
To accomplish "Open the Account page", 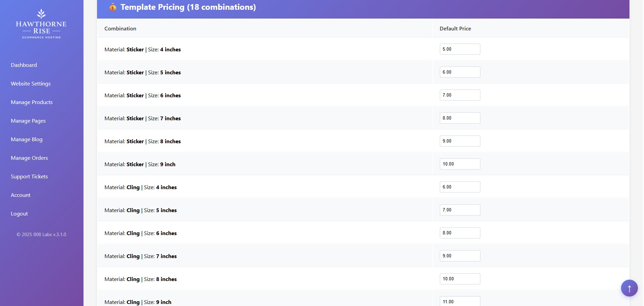I will pyautogui.click(x=21, y=195).
